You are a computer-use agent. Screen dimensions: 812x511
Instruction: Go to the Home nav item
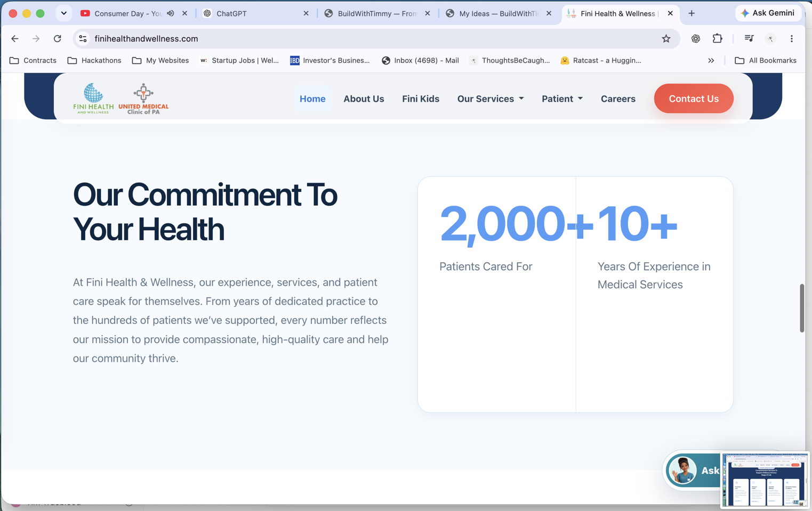(312, 99)
